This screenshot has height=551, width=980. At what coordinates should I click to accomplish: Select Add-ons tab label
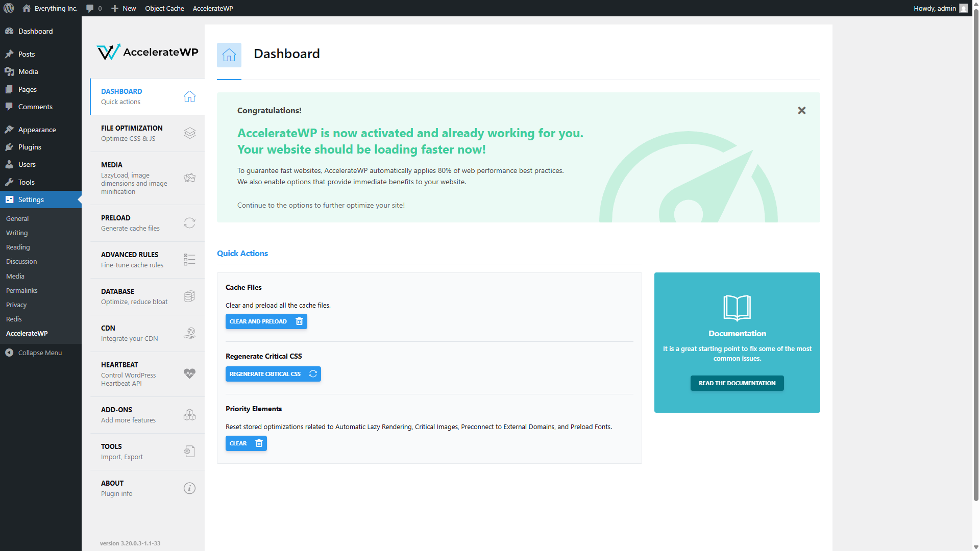click(x=116, y=410)
